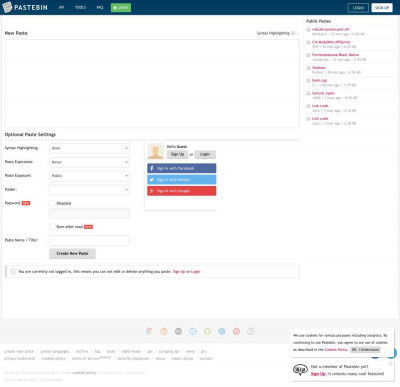This screenshot has height=387, width=400.
Task: Click the guest avatar image
Action: point(155,151)
